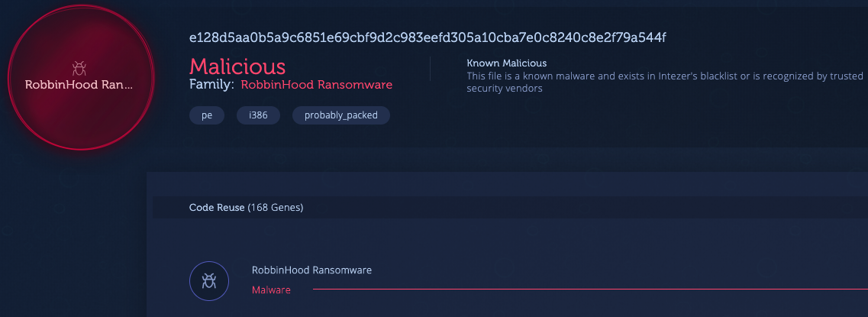The image size is (868, 317).
Task: Click the SHA256 file hash text
Action: 422,37
